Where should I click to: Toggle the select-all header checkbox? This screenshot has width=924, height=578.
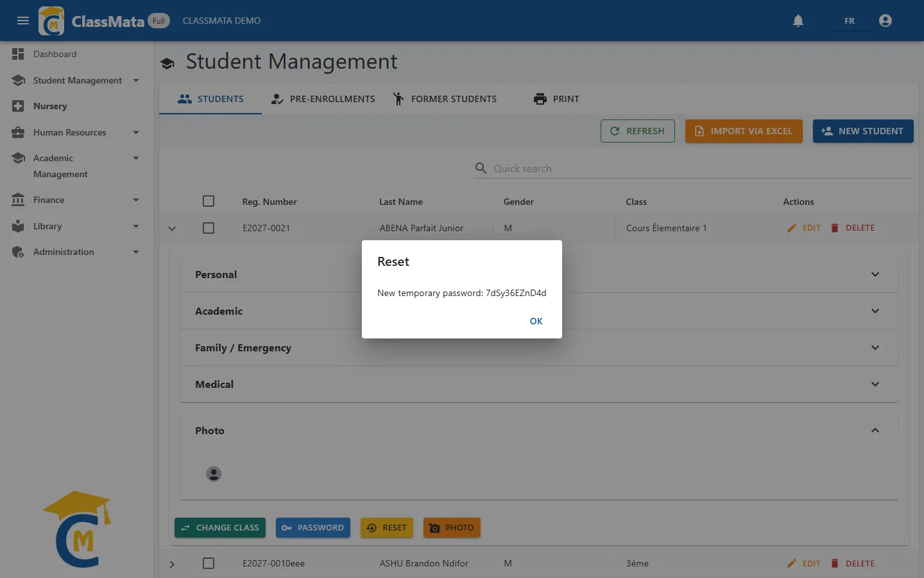tap(209, 201)
